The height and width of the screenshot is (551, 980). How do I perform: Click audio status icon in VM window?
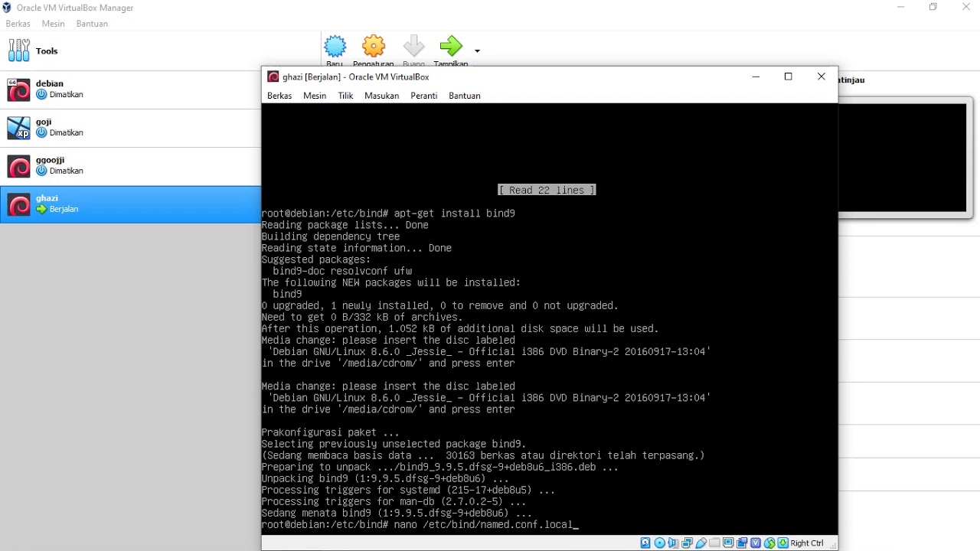(x=673, y=543)
